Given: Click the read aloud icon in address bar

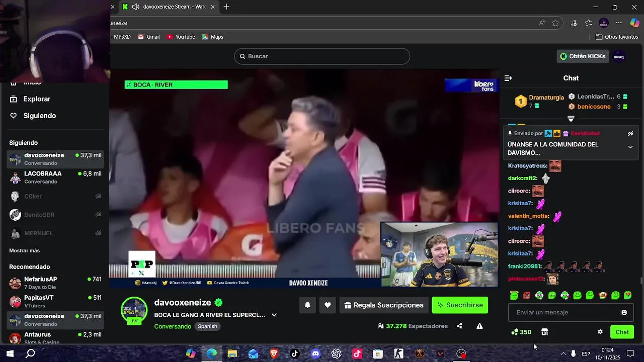Looking at the screenshot, I should click(x=542, y=23).
